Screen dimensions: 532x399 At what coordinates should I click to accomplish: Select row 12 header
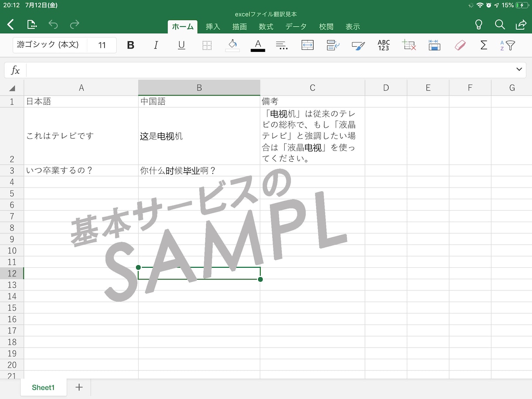(x=12, y=273)
